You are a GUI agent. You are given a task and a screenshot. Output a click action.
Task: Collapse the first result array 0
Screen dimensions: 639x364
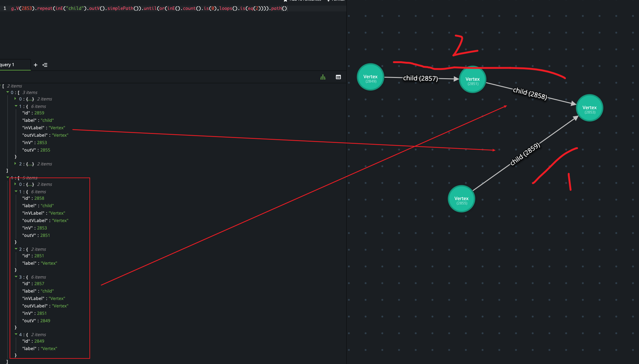tap(7, 92)
